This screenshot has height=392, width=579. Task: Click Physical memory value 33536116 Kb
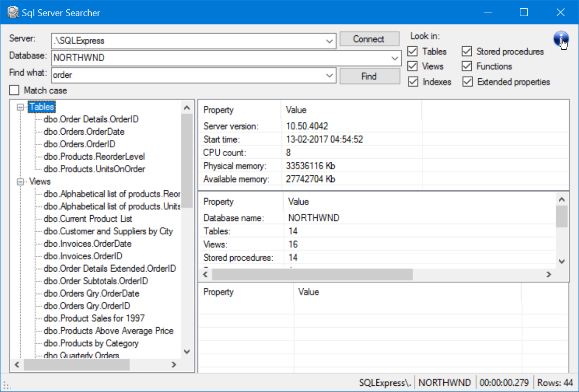click(310, 166)
